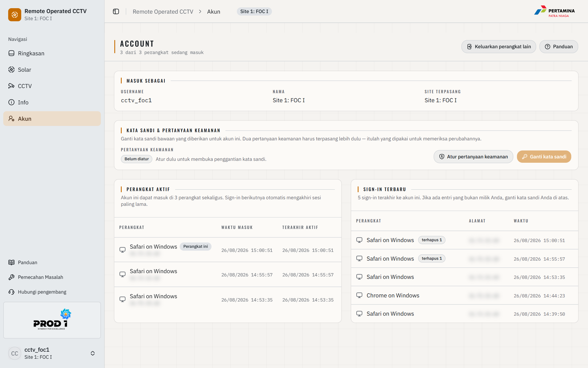
Task: Click the Site 1: FOC I header badge
Action: tap(254, 11)
